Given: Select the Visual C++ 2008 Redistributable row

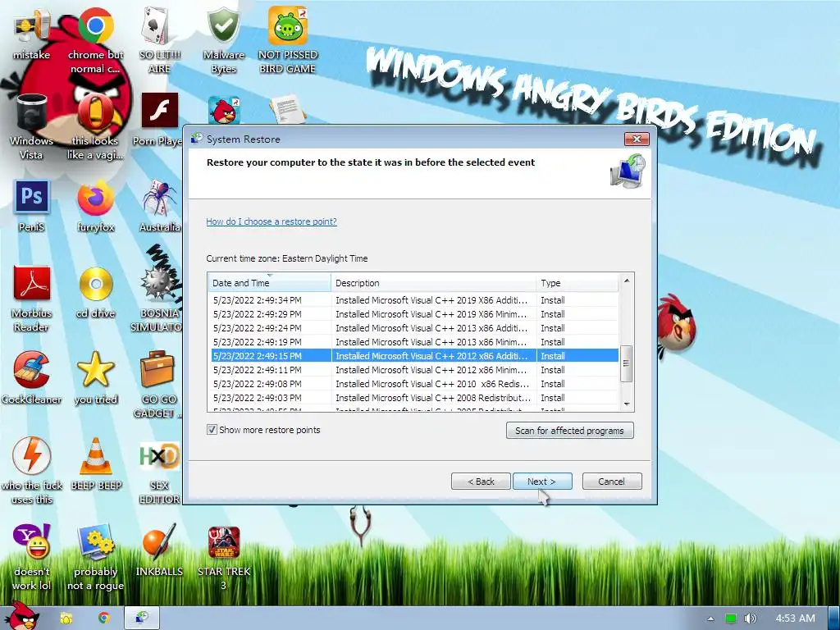Looking at the screenshot, I should (414, 398).
